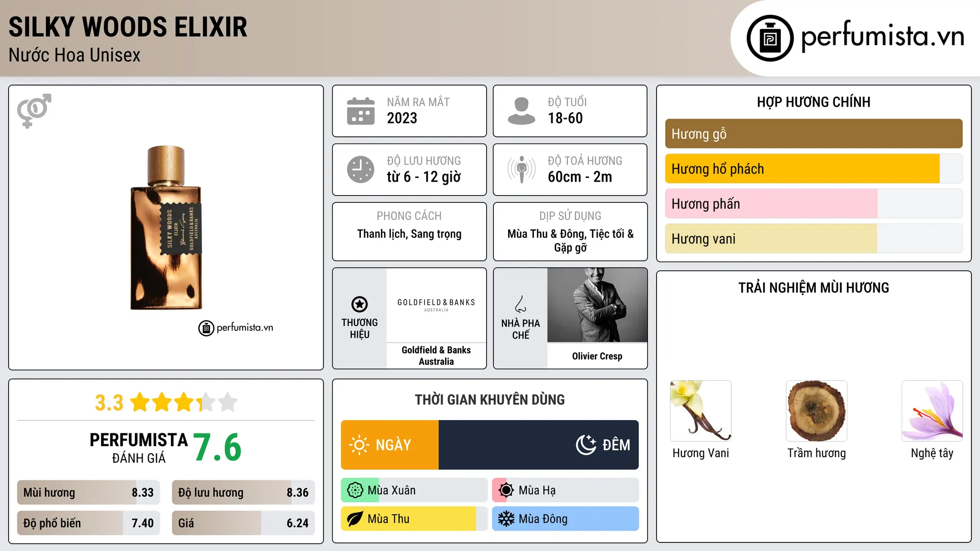Click the Độ lưu hương 8.36 score bar
Viewport: 980px width, 551px height.
tap(244, 493)
